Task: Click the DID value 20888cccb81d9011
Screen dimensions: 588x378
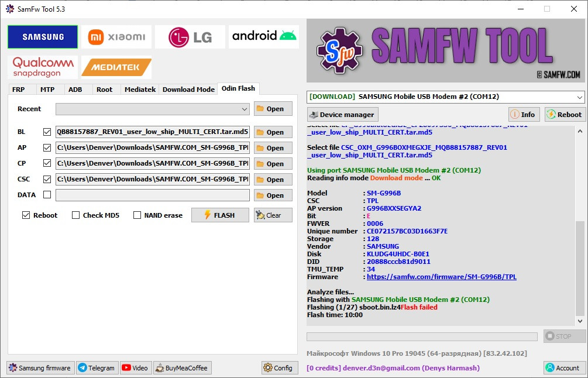Action: pos(398,262)
